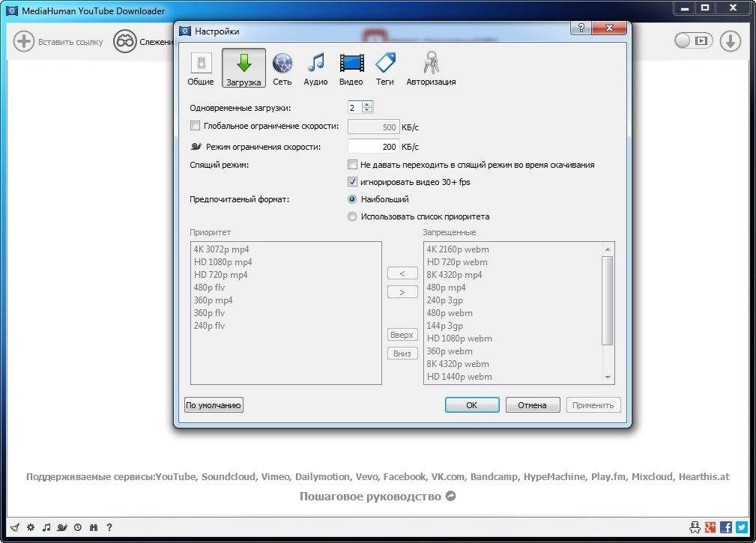Click the 200 КБ/с speed limit field
Image resolution: width=756 pixels, height=543 pixels.
(x=374, y=147)
